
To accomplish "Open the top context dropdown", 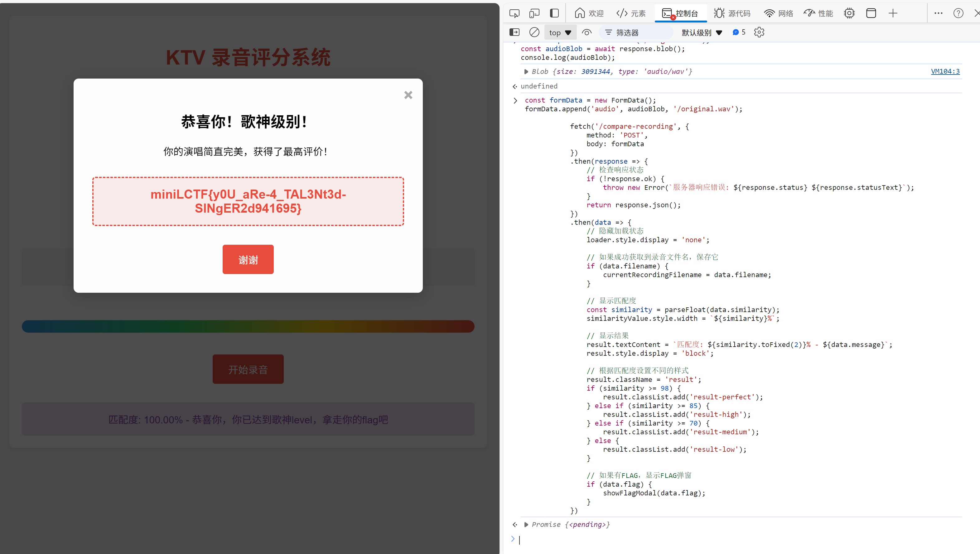I will click(x=560, y=33).
